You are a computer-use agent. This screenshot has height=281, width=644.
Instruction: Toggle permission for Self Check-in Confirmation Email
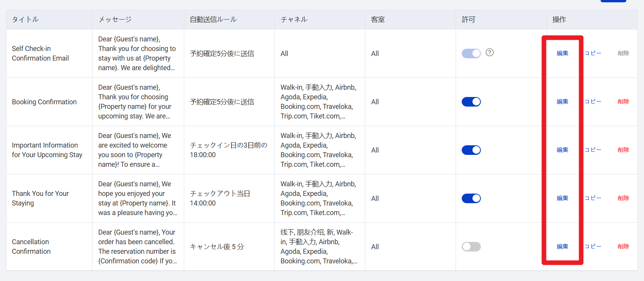coord(471,53)
